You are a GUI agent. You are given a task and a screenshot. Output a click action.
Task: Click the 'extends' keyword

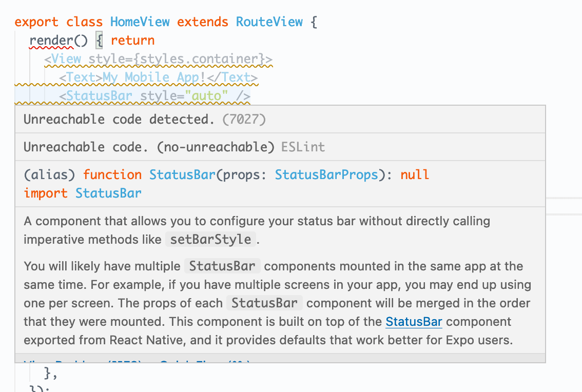(x=202, y=22)
